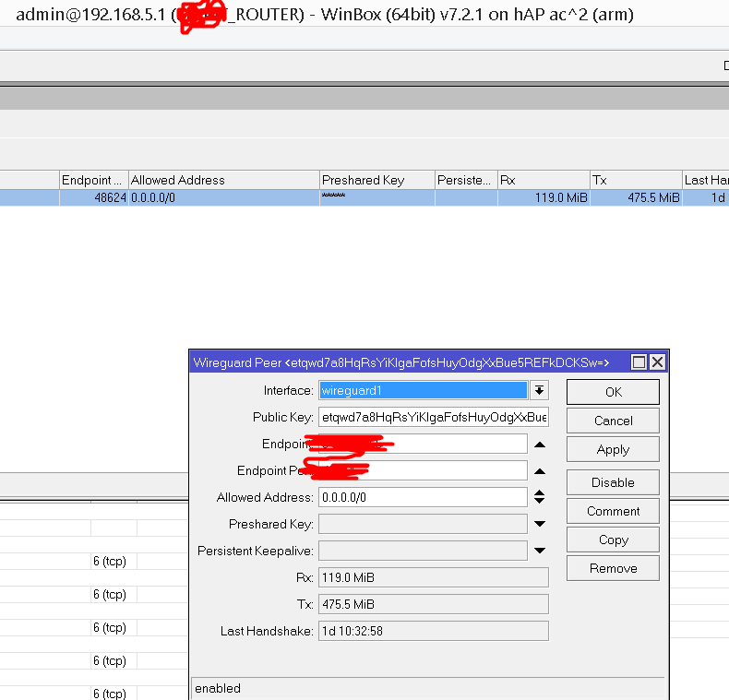Sort by Preshared Key column header
The image size is (729, 700).
pyautogui.click(x=377, y=180)
